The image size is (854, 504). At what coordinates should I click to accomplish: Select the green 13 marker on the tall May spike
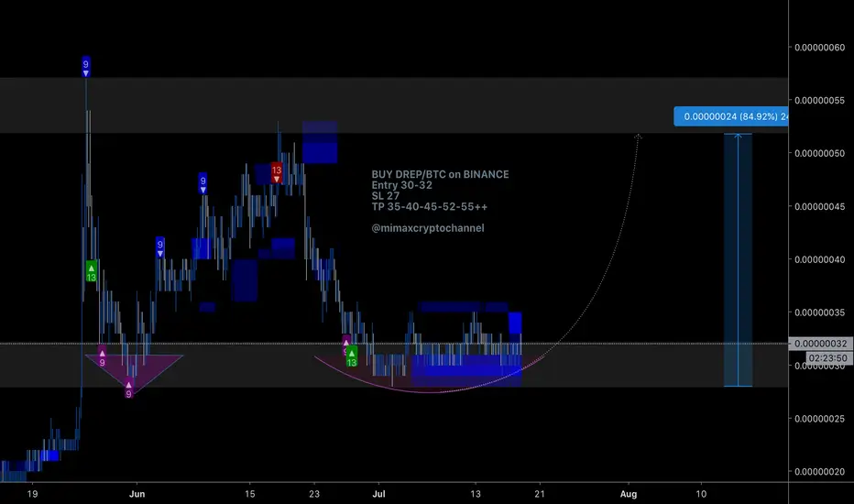[x=91, y=271]
